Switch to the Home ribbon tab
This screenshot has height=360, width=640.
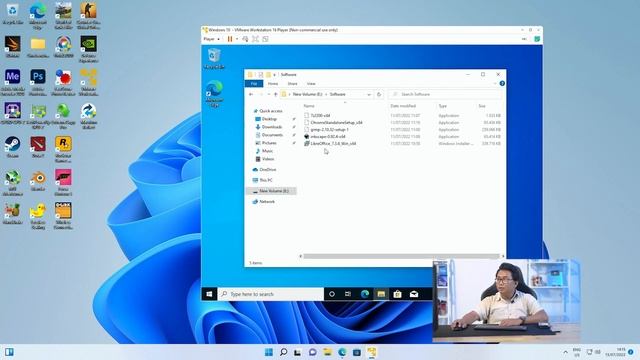[273, 84]
